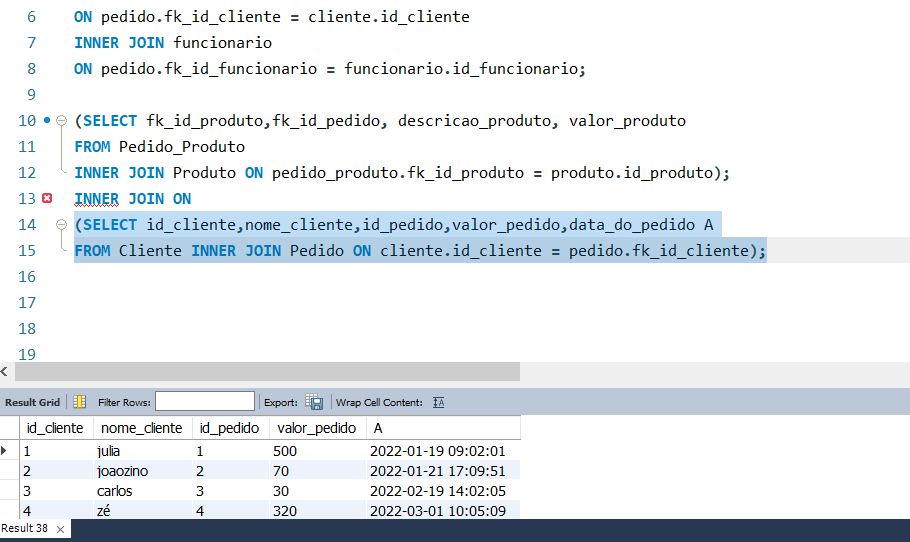Click 'INNER JOIN funcionario' on line 7
This screenshot has height=542, width=910.
(x=173, y=42)
